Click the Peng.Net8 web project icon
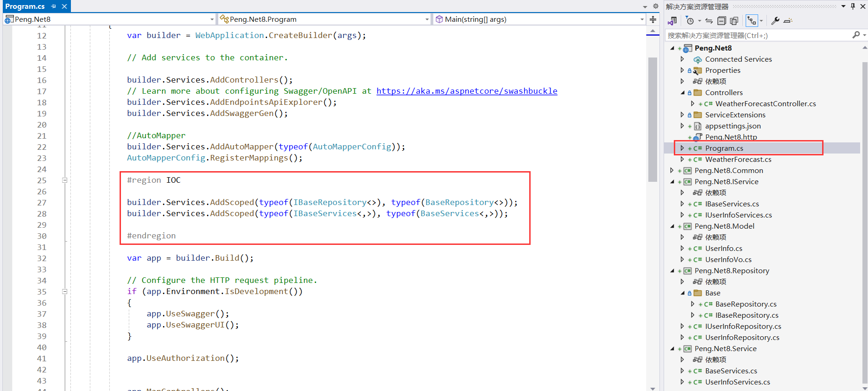 click(688, 48)
